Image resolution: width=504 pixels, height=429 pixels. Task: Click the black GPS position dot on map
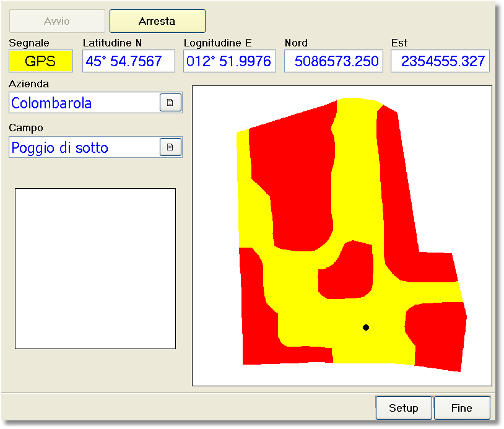point(366,327)
